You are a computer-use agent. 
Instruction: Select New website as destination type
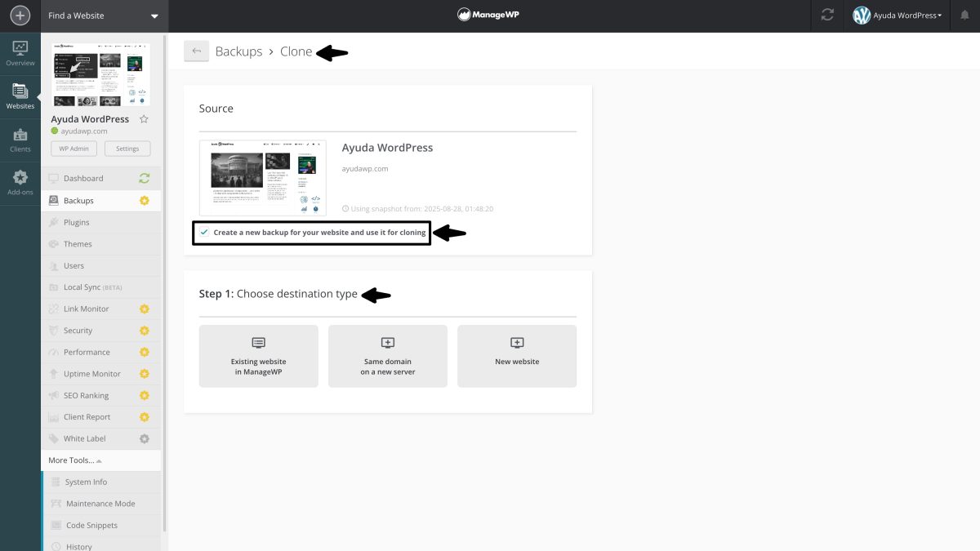517,356
